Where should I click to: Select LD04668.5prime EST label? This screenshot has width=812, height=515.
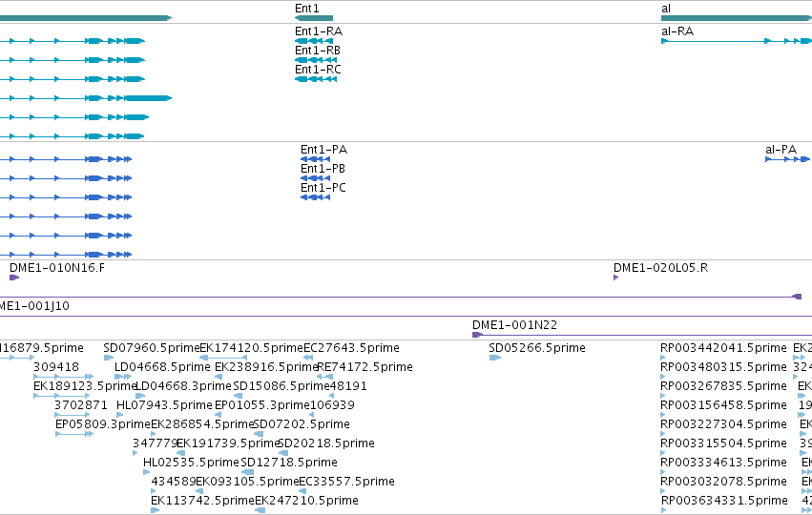click(162, 367)
